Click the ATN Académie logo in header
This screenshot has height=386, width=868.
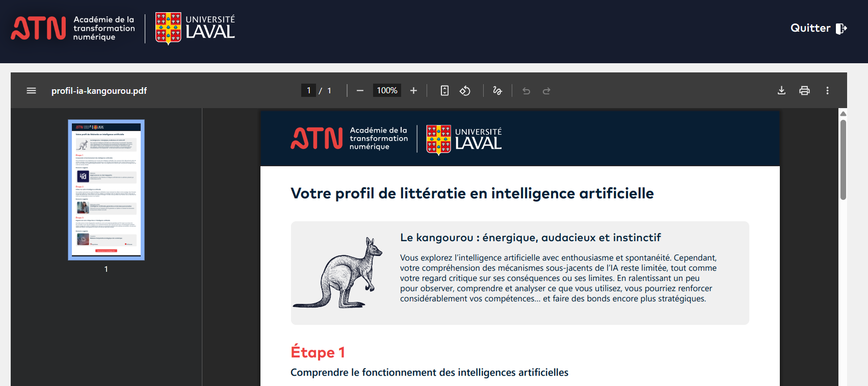[73, 29]
